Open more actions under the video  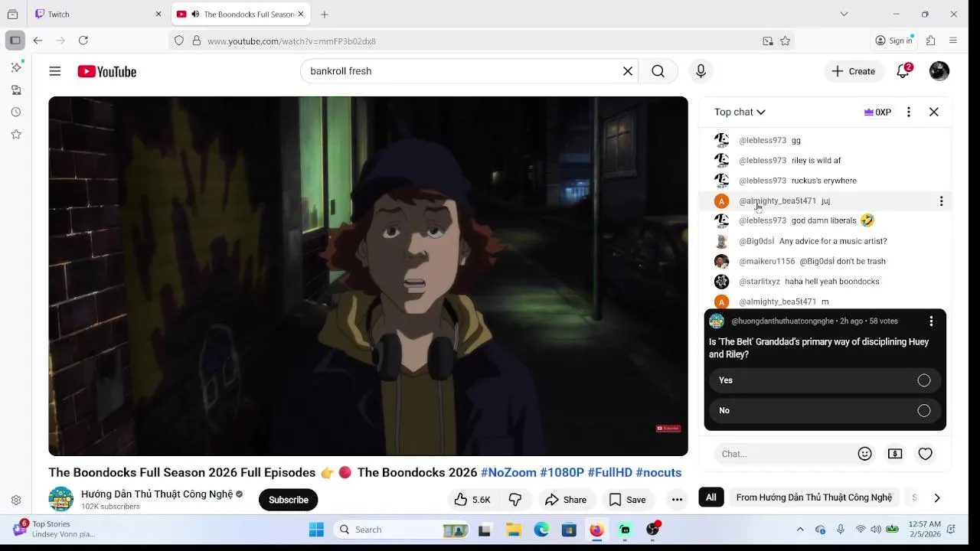[677, 500]
